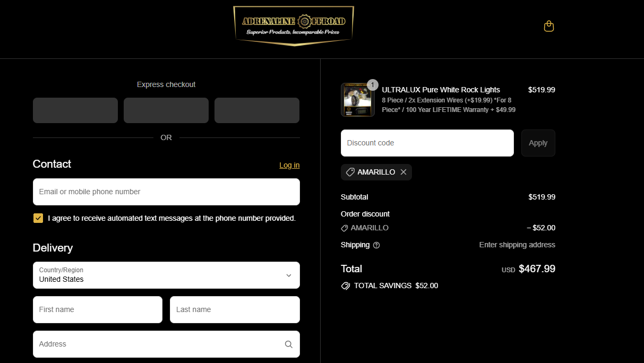644x363 pixels.
Task: Click the Subtotal label
Action: click(x=355, y=197)
